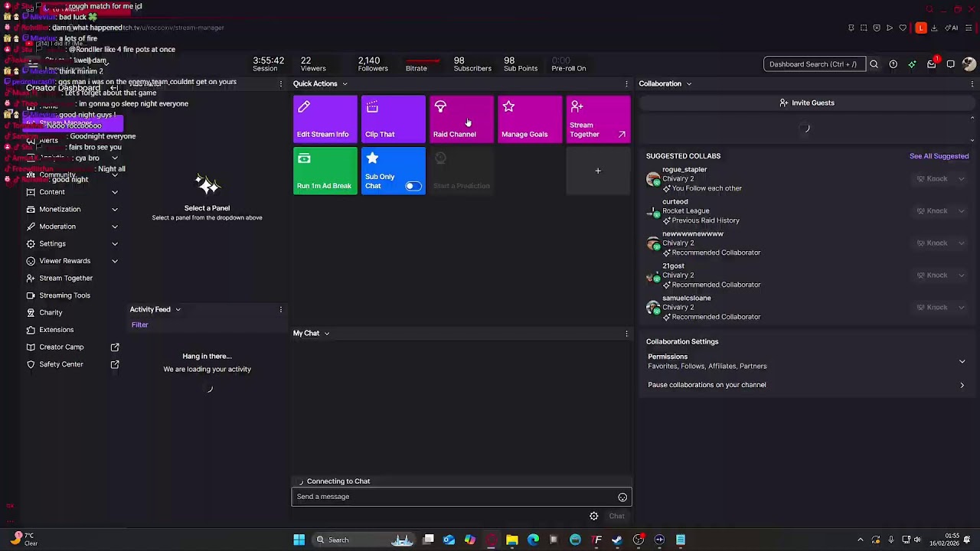Screen dimensions: 980x551
Task: Click the Clip That quick action tile
Action: tap(393, 119)
